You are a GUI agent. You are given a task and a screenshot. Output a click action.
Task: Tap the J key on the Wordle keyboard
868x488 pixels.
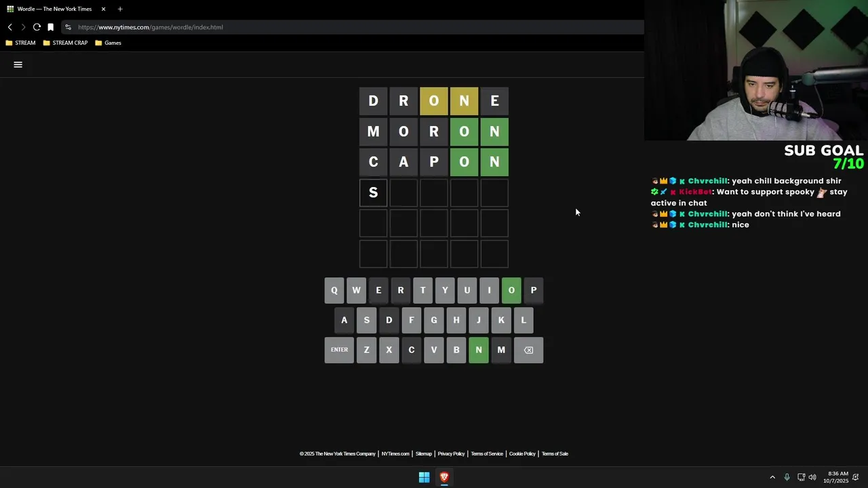coord(479,320)
